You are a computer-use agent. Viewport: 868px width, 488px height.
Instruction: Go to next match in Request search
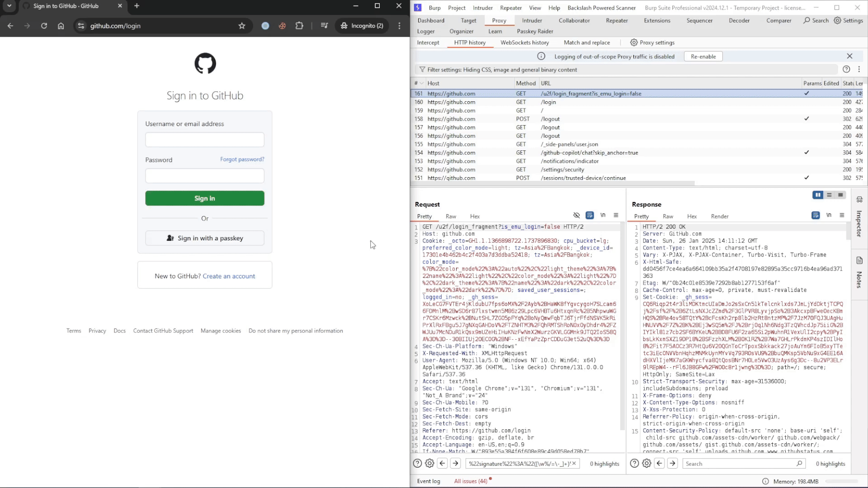tap(455, 463)
